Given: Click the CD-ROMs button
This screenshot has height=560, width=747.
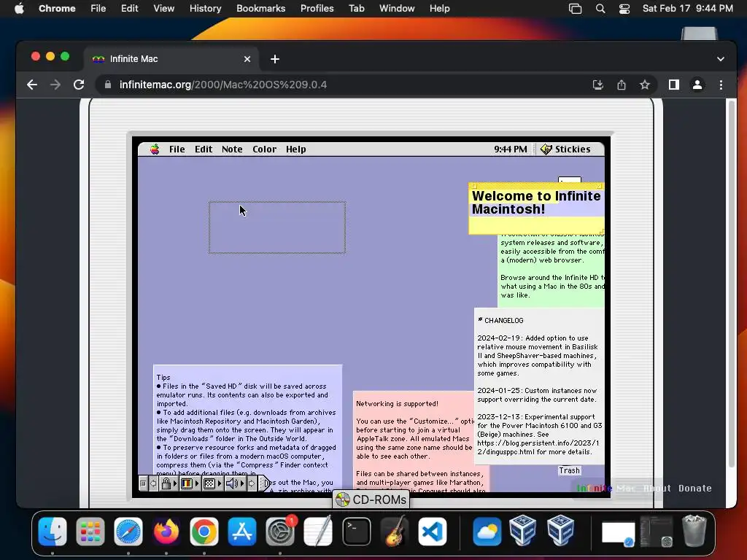Looking at the screenshot, I should pos(371,499).
